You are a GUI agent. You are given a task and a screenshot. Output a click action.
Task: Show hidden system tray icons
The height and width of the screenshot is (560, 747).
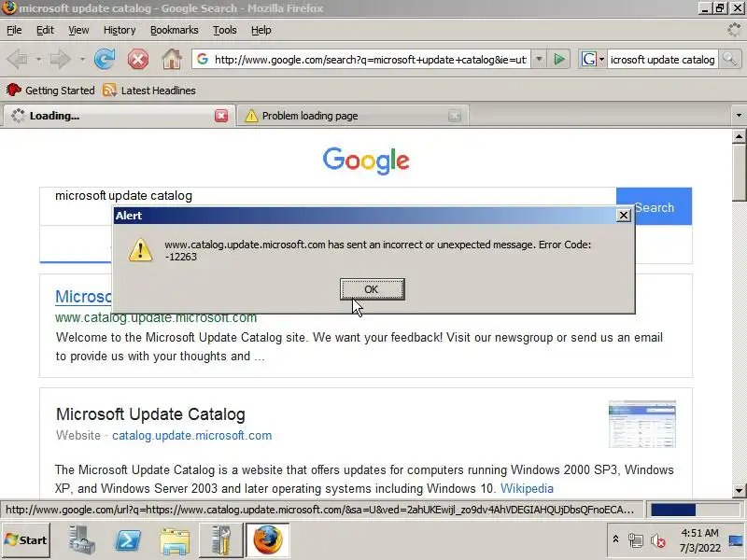[615, 539]
